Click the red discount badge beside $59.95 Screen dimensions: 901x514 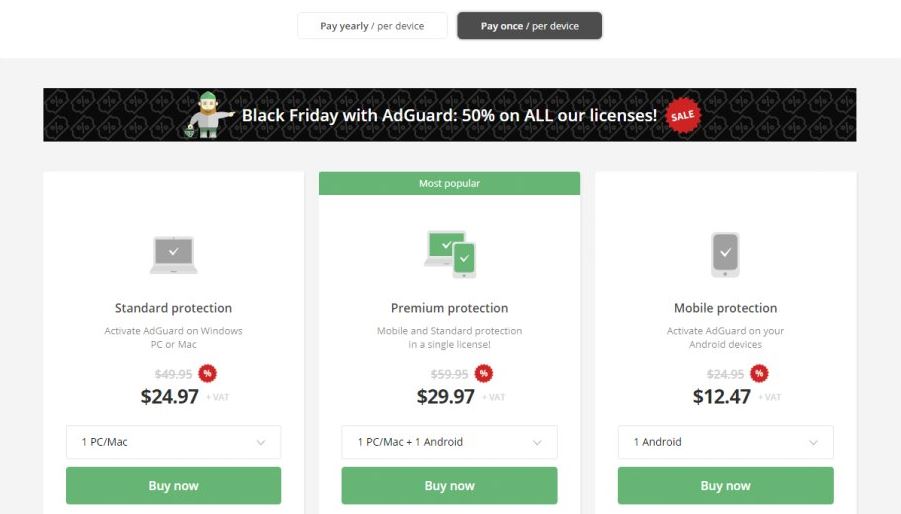[484, 374]
